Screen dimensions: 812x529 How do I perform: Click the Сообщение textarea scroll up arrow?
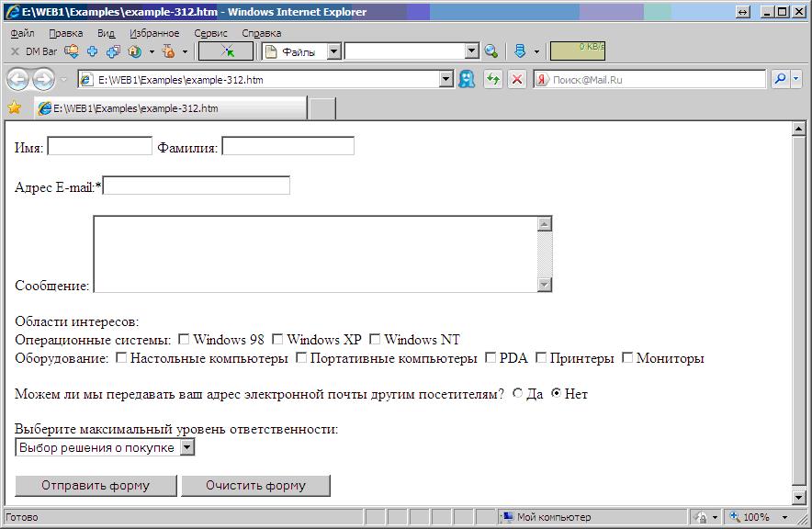pyautogui.click(x=545, y=224)
